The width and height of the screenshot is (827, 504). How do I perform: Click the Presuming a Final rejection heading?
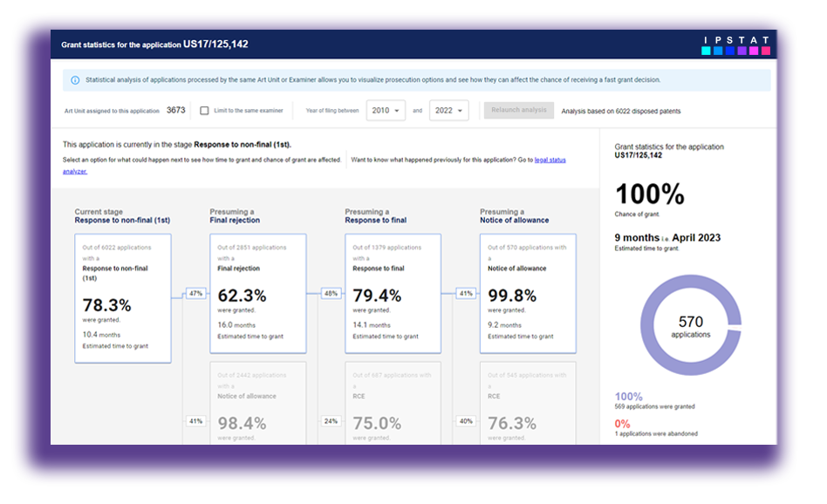click(x=235, y=215)
